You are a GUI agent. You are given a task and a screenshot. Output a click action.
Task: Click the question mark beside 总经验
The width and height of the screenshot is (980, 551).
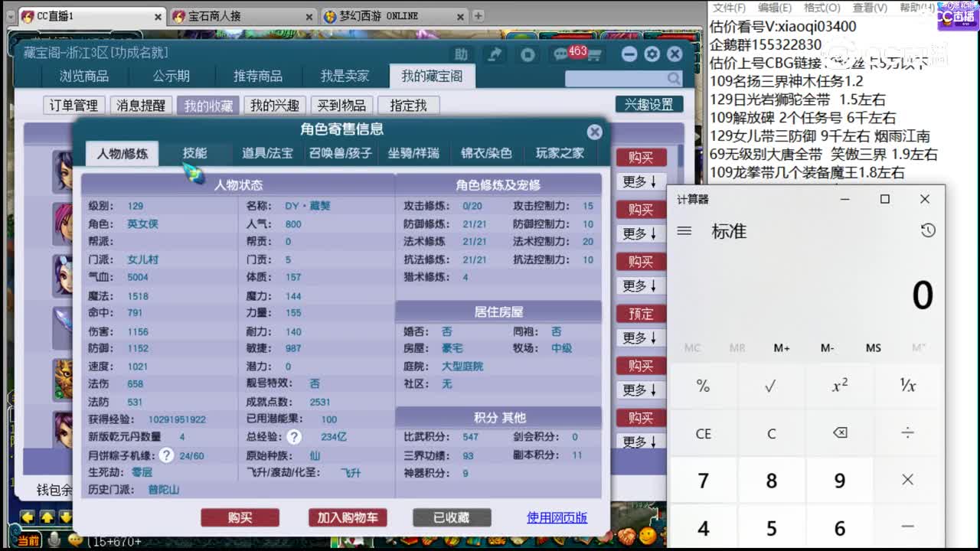(294, 437)
